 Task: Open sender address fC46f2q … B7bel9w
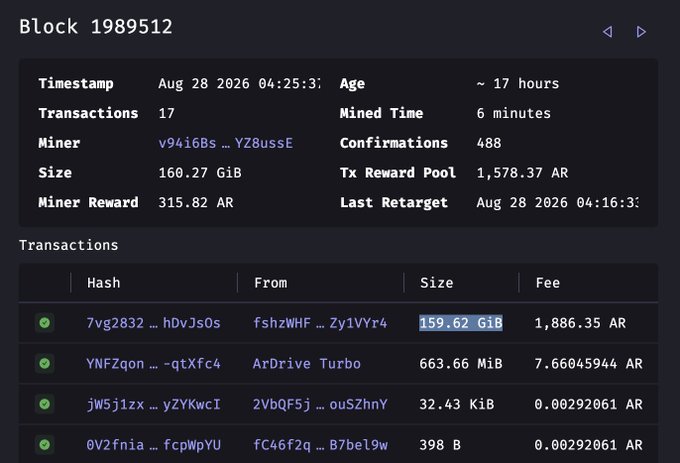pos(320,445)
